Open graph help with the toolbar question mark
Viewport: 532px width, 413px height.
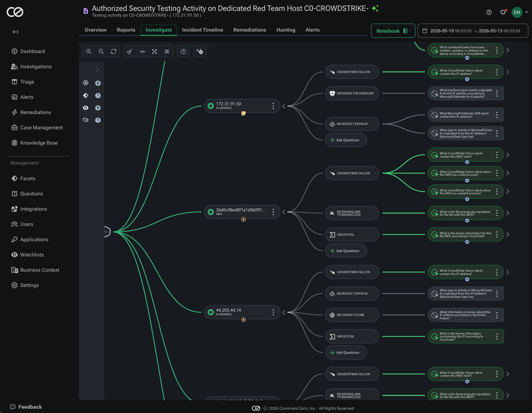[x=184, y=52]
